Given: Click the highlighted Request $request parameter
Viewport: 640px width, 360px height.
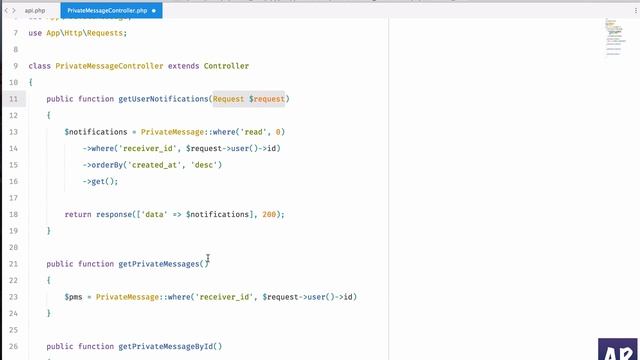Looking at the screenshot, I should [x=249, y=99].
